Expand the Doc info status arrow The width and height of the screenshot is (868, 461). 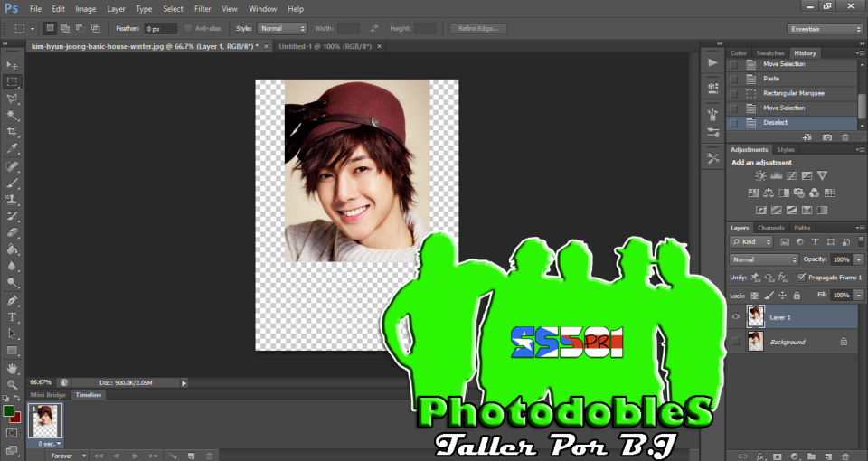184,382
